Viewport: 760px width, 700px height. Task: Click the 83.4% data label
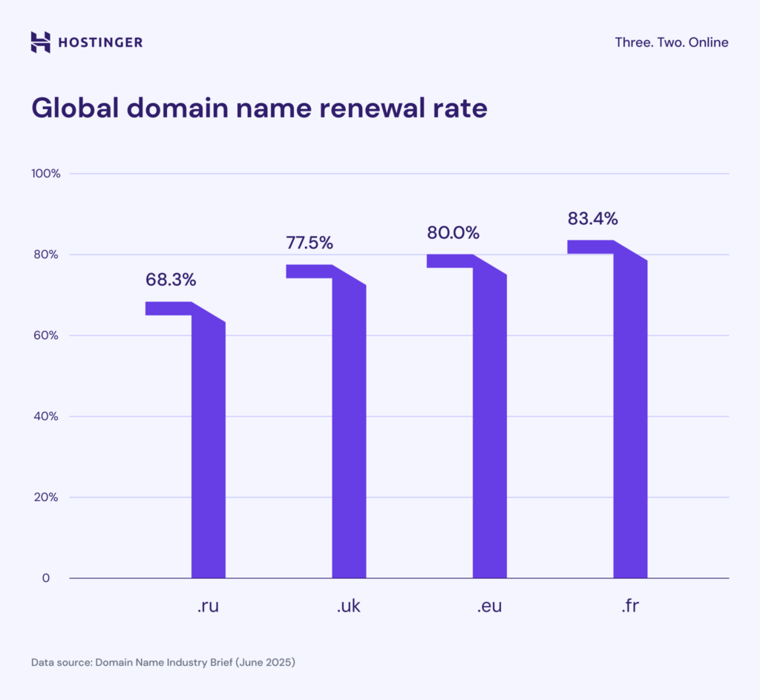click(x=592, y=219)
